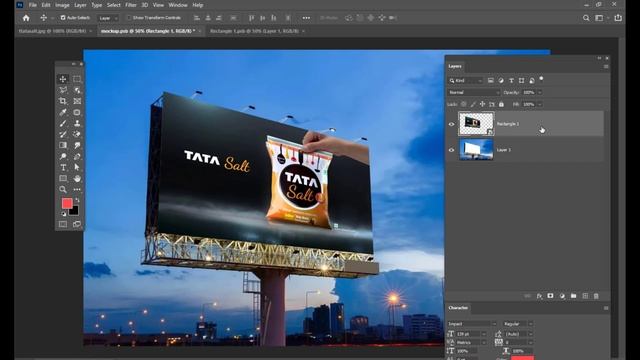Open the background black color swatch

tap(75, 211)
